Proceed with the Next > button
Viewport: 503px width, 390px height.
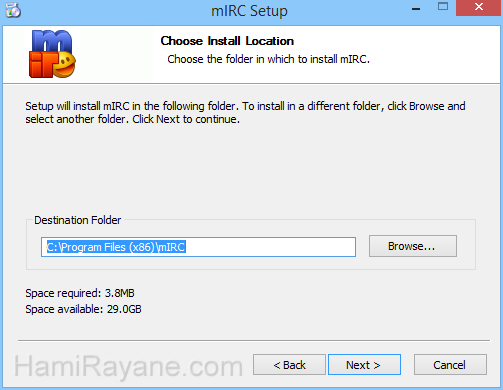pos(364,365)
